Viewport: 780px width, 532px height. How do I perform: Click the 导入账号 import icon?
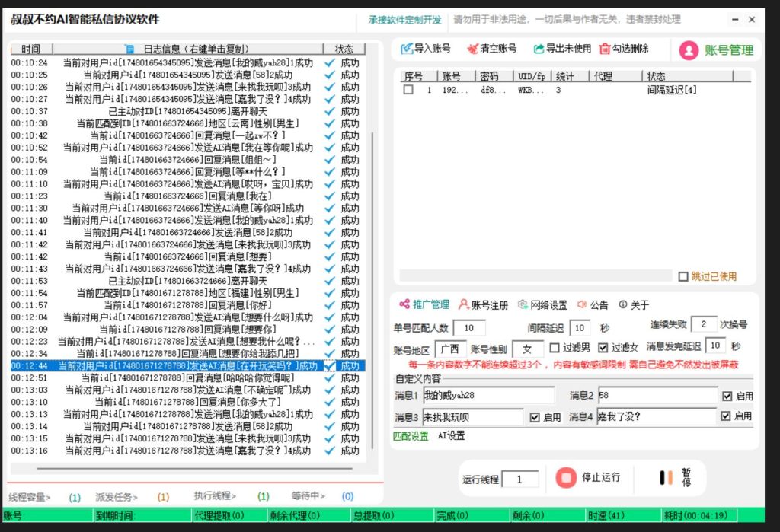(x=407, y=49)
